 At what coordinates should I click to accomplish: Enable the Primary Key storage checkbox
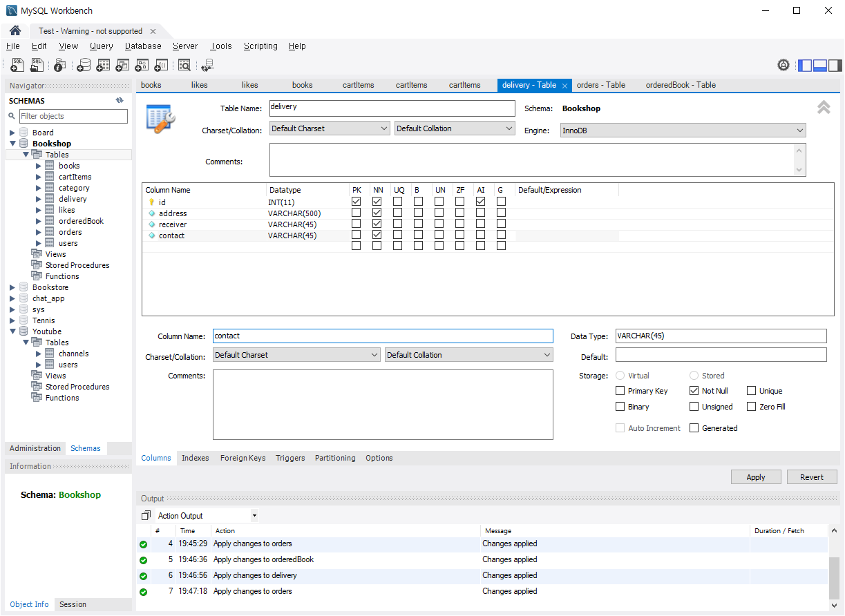click(x=620, y=391)
